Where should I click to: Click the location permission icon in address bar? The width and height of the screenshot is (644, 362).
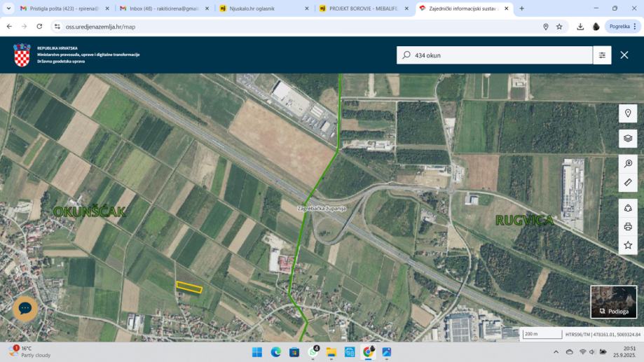pos(545,27)
